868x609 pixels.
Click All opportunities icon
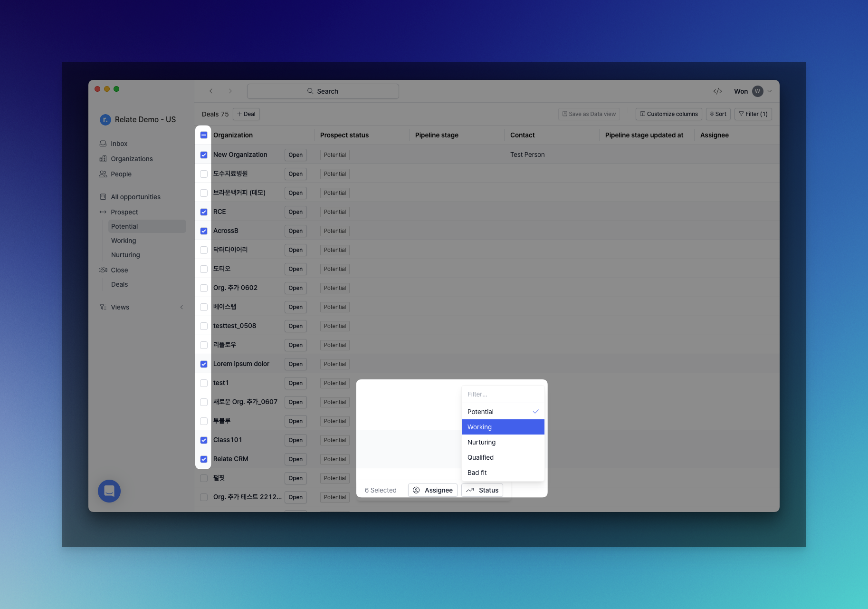[103, 197]
